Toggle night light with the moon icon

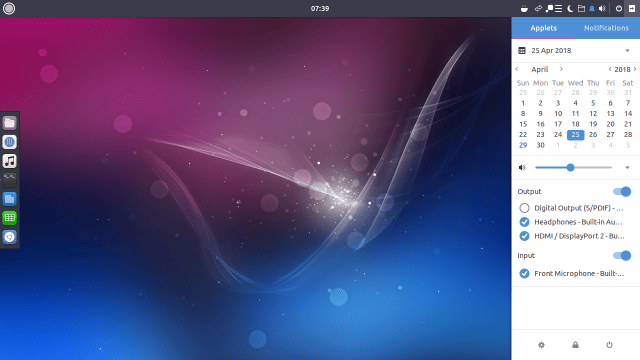[570, 9]
